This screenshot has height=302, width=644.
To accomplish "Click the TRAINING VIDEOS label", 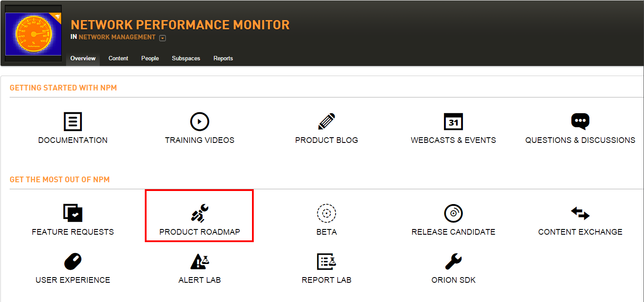I will (199, 140).
